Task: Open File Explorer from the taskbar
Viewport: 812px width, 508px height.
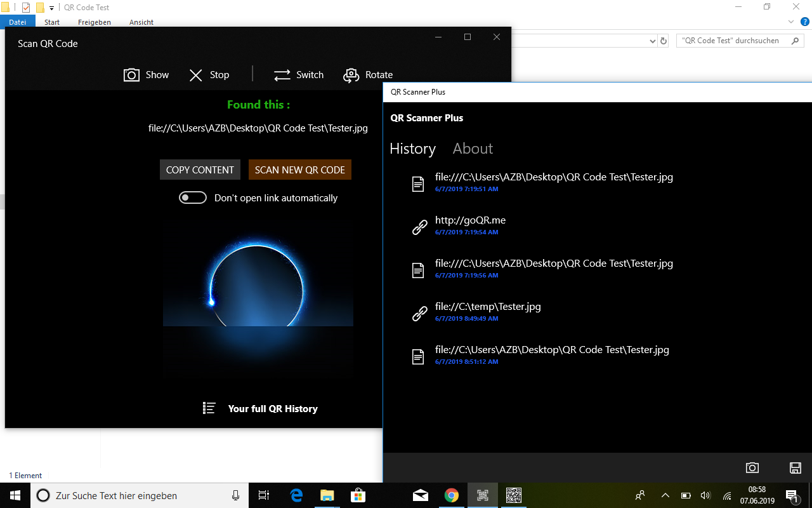Action: click(x=327, y=495)
